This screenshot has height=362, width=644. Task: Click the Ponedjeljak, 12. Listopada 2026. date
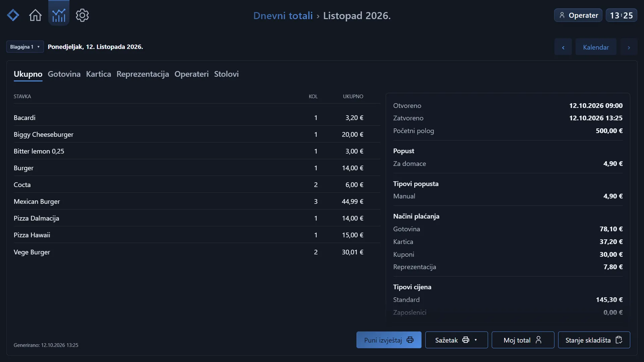pyautogui.click(x=95, y=47)
